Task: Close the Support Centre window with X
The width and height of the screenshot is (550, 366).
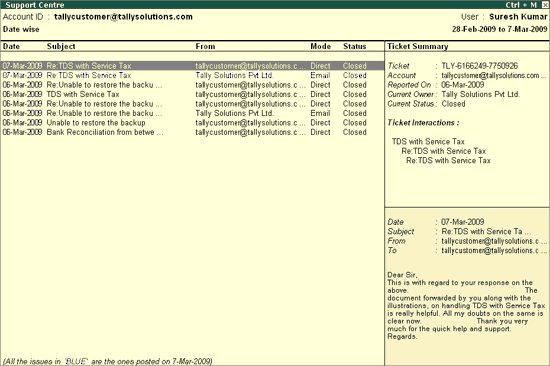Action: [544, 5]
